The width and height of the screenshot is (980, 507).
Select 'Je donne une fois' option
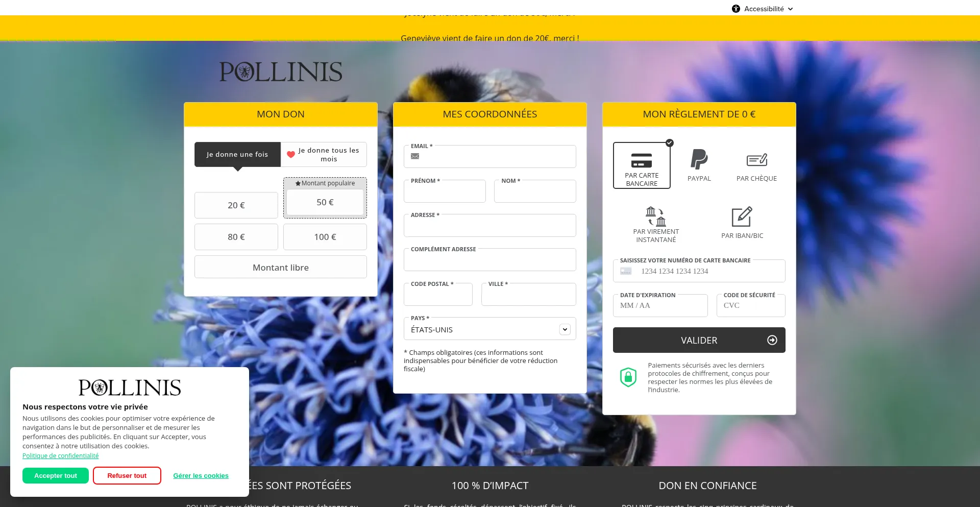[x=237, y=154]
